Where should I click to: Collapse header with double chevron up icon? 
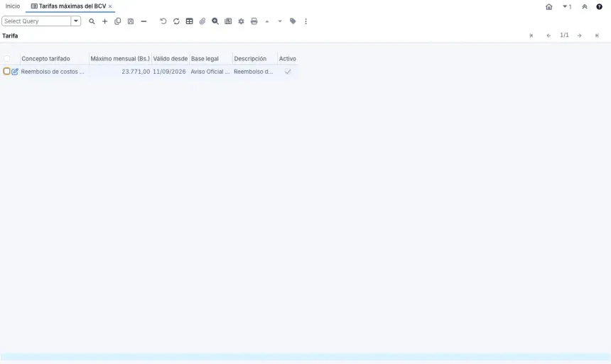click(585, 6)
